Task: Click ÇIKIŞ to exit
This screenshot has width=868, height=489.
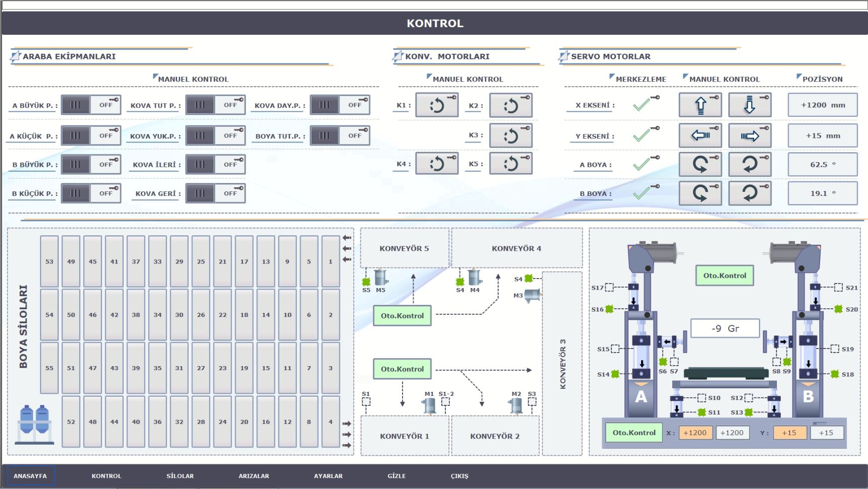Action: (x=459, y=476)
